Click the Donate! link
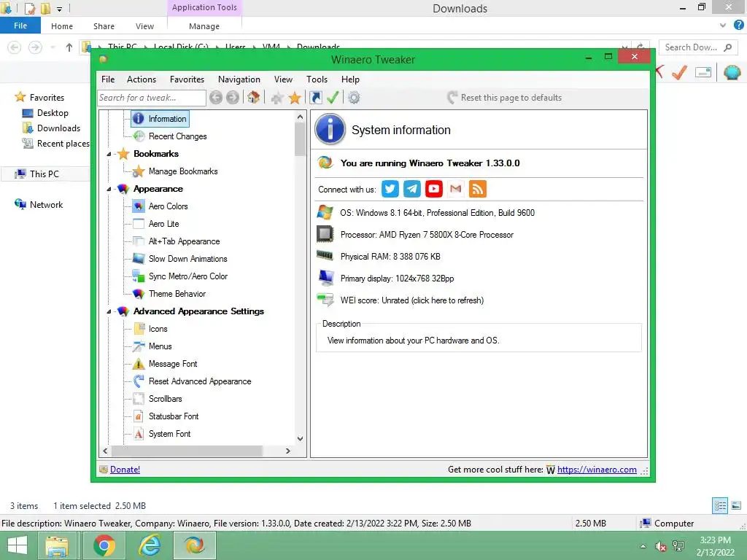This screenshot has width=747, height=560. 125,470
